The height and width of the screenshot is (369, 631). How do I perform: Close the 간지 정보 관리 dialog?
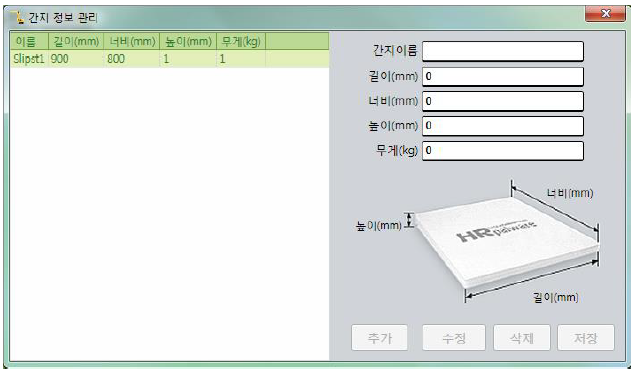[605, 14]
